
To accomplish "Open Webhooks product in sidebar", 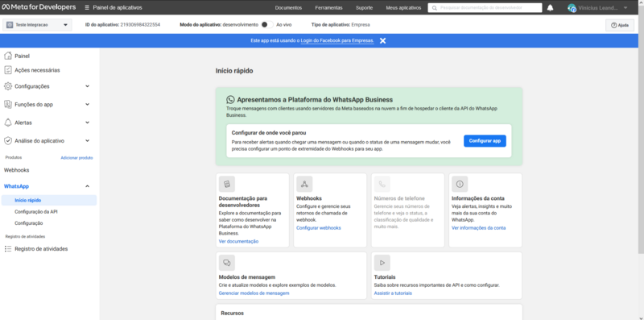I will pyautogui.click(x=16, y=170).
